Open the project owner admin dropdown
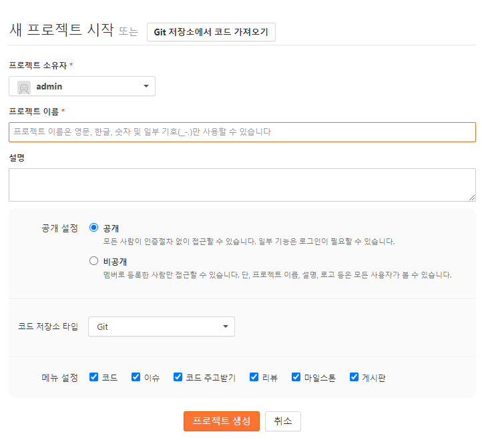The width and height of the screenshot is (482, 448). 82,86
